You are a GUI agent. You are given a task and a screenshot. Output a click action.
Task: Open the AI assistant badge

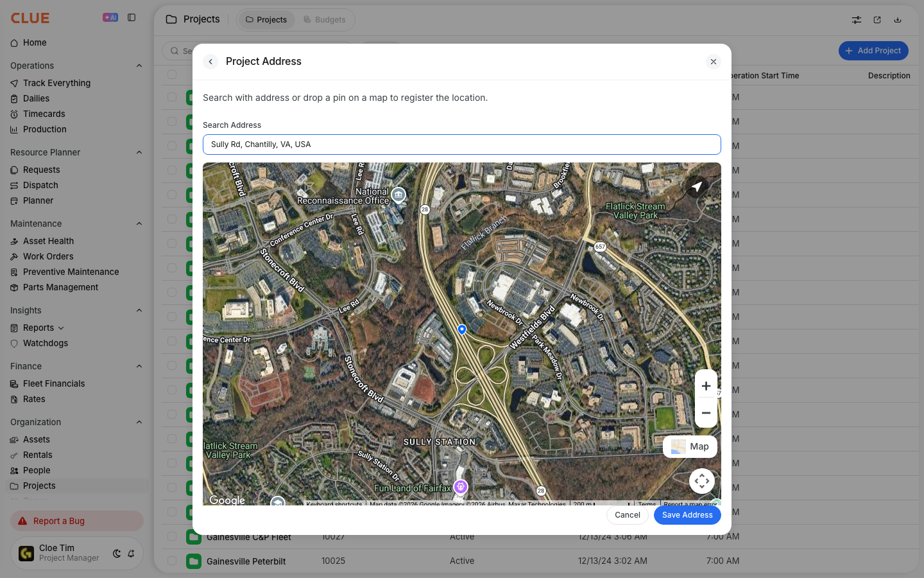coord(110,18)
